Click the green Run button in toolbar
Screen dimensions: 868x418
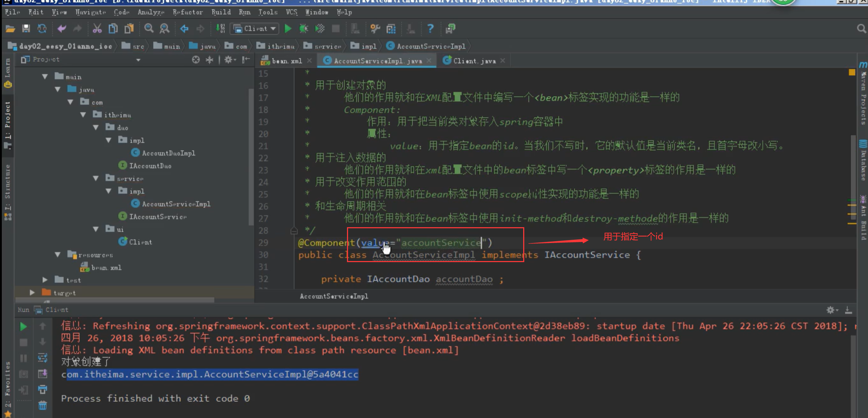click(288, 28)
